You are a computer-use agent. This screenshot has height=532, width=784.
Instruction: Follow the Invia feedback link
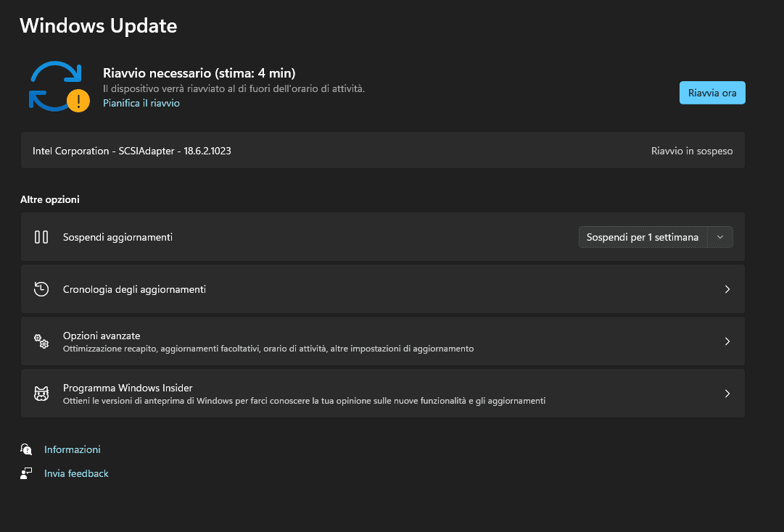tap(76, 473)
